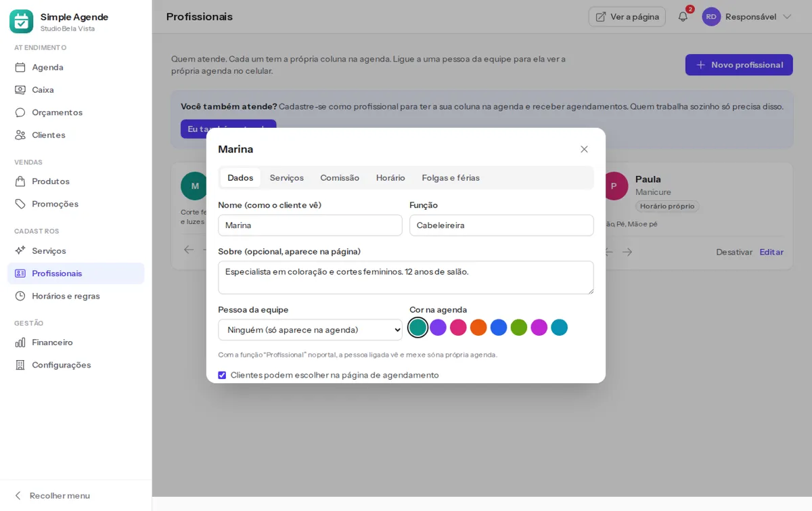Open the Comissão tab
This screenshot has height=511, width=812.
[x=340, y=178]
